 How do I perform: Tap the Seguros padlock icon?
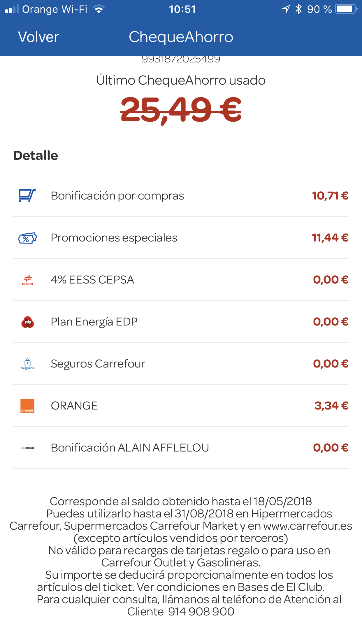(x=27, y=364)
